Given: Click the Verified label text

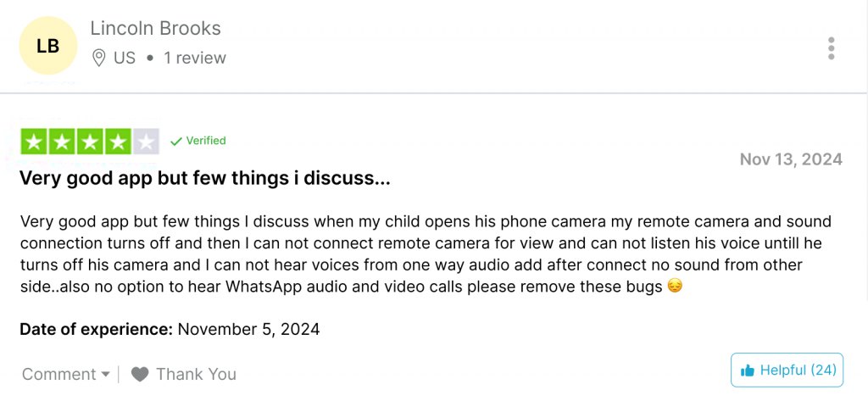Looking at the screenshot, I should (x=206, y=141).
